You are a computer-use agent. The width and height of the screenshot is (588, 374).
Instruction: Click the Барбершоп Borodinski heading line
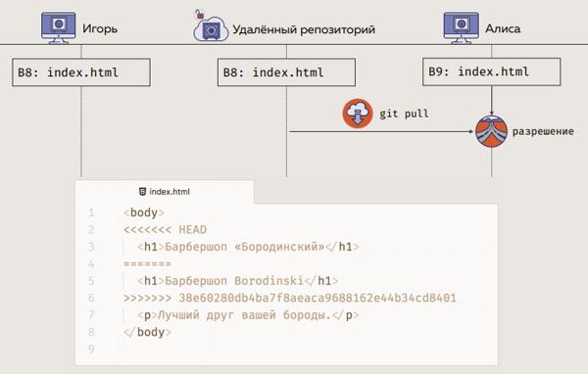(x=238, y=281)
